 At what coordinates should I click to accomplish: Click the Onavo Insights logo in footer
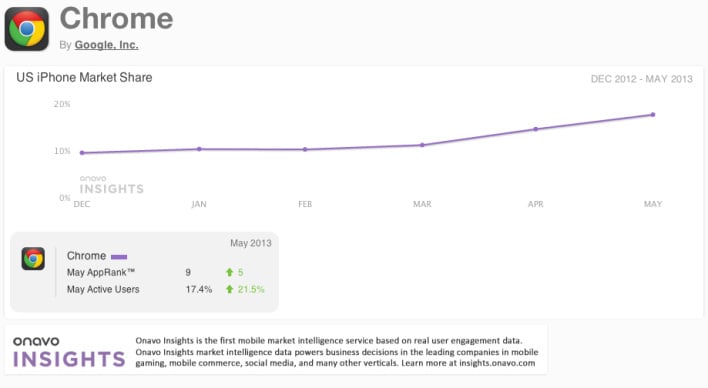click(x=69, y=352)
